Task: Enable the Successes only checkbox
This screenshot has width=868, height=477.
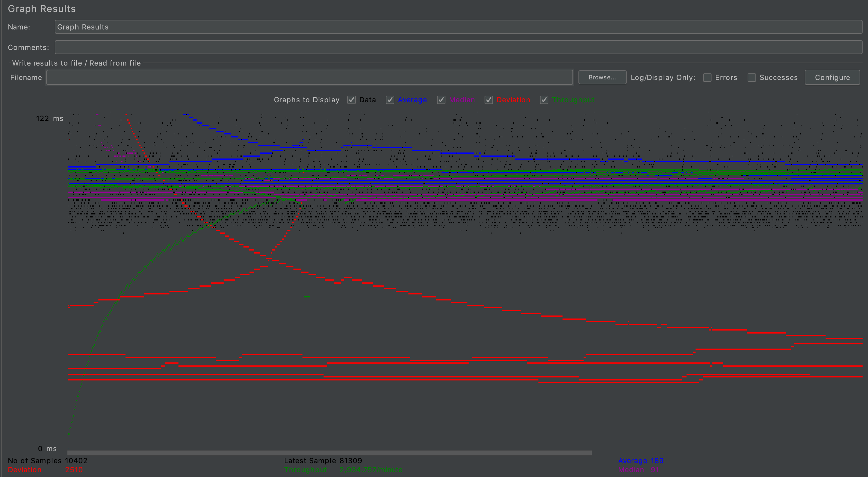Action: (752, 78)
